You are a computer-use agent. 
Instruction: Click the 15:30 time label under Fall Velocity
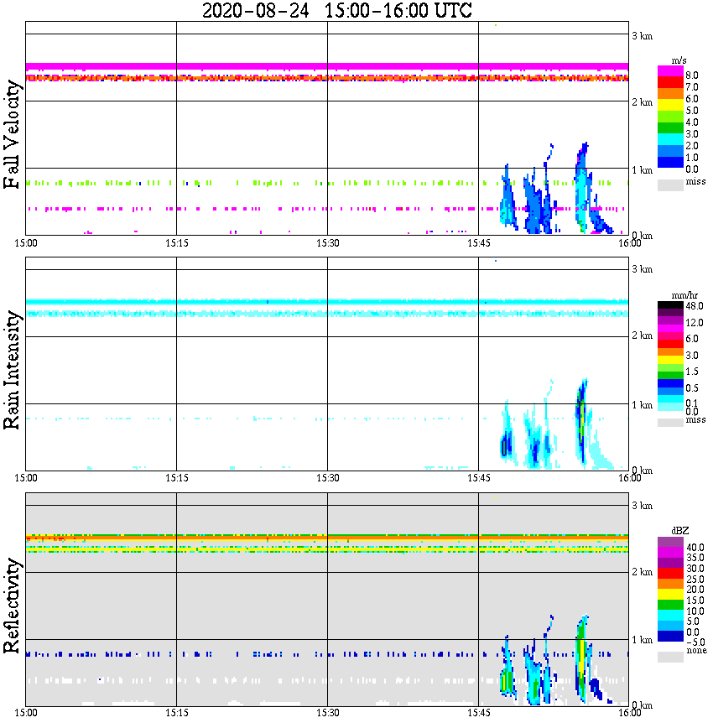point(328,243)
